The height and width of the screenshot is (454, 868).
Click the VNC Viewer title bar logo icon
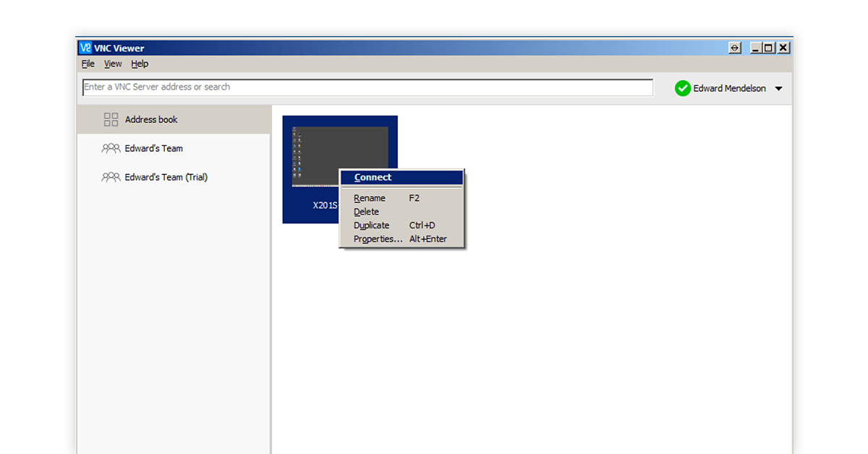85,48
